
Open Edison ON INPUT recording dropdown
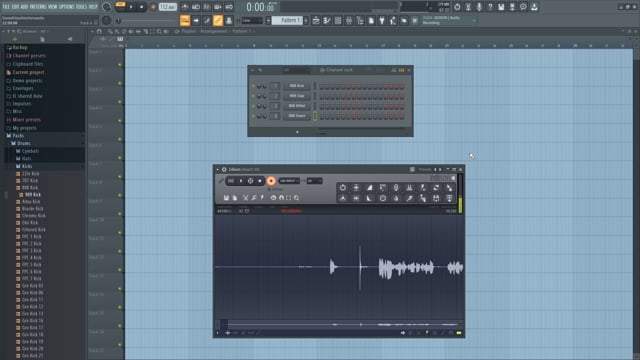coord(289,181)
